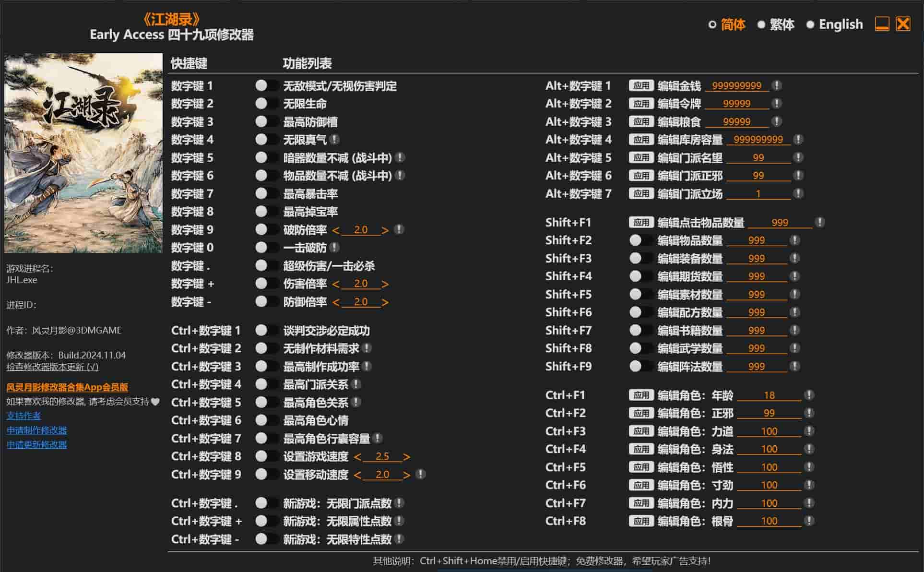Enable 无敌模式/无视伤害判定 toggle

coord(266,86)
